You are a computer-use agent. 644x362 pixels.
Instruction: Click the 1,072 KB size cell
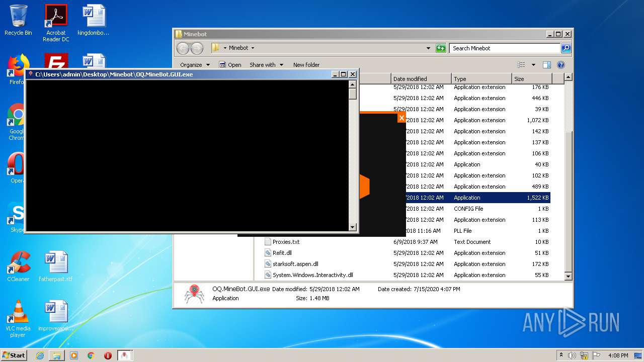point(537,120)
